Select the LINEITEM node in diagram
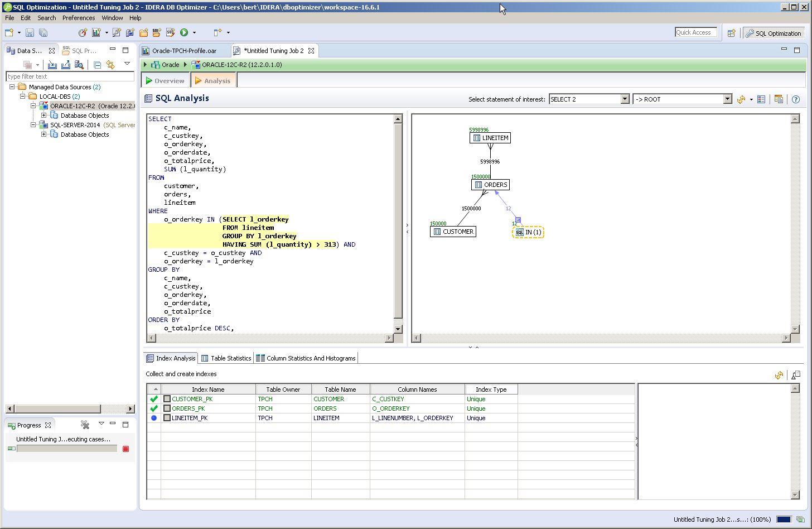The width and height of the screenshot is (812, 529). pos(490,138)
